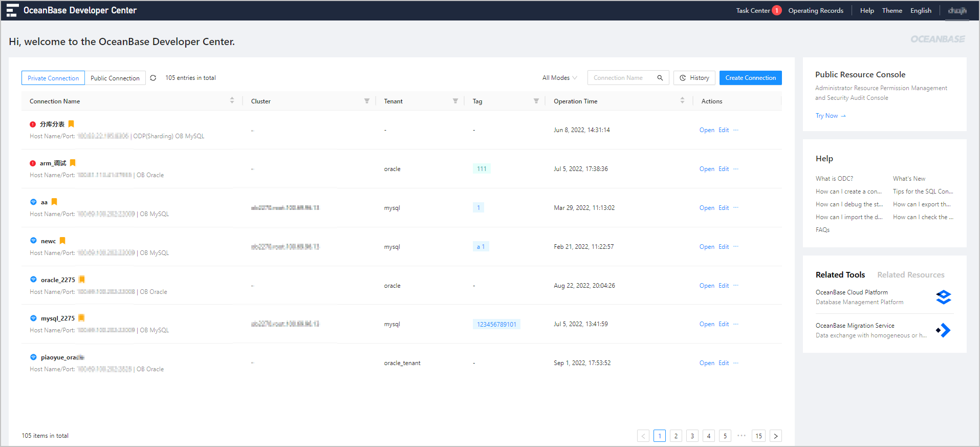Open more actions for oracle_2275 row
The height and width of the screenshot is (447, 980).
pos(736,285)
